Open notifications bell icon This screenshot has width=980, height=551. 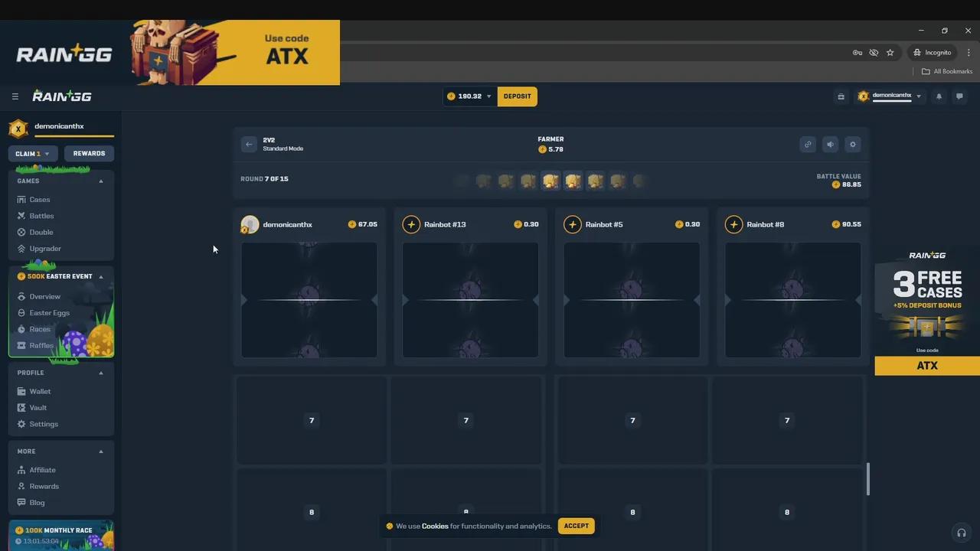pos(939,96)
